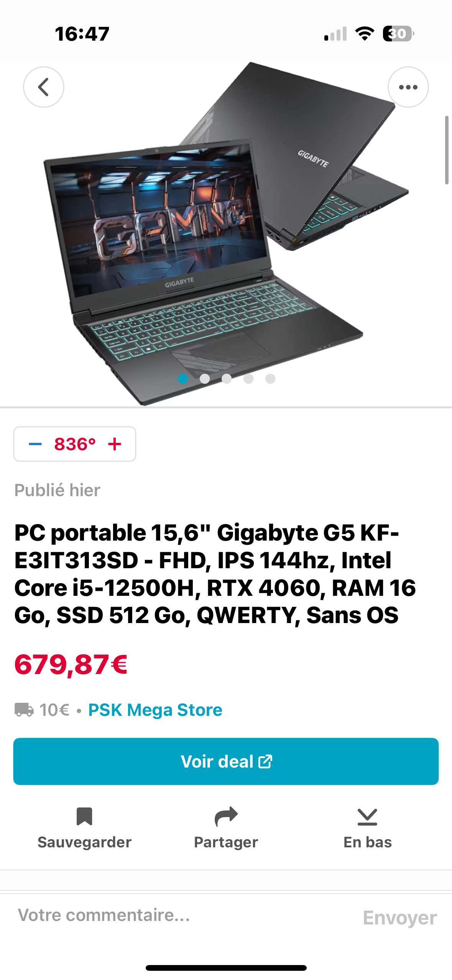452x980 pixels.
Task: Select the second image carousel dot
Action: point(205,379)
